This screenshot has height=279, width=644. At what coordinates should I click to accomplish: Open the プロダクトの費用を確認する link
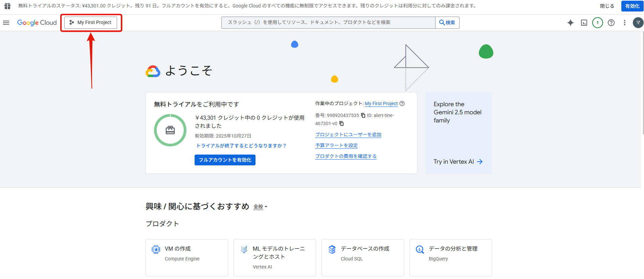(346, 156)
